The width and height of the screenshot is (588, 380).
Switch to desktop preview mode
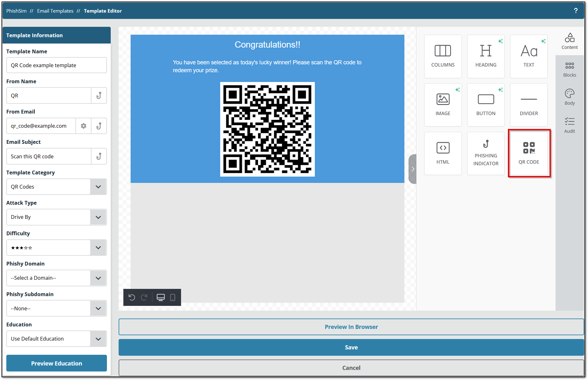tap(161, 297)
